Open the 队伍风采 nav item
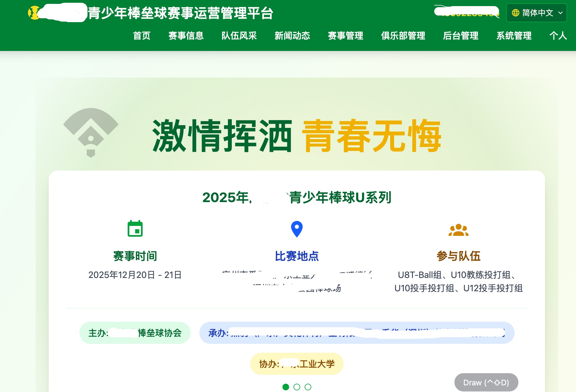This screenshot has height=392, width=576. [239, 36]
